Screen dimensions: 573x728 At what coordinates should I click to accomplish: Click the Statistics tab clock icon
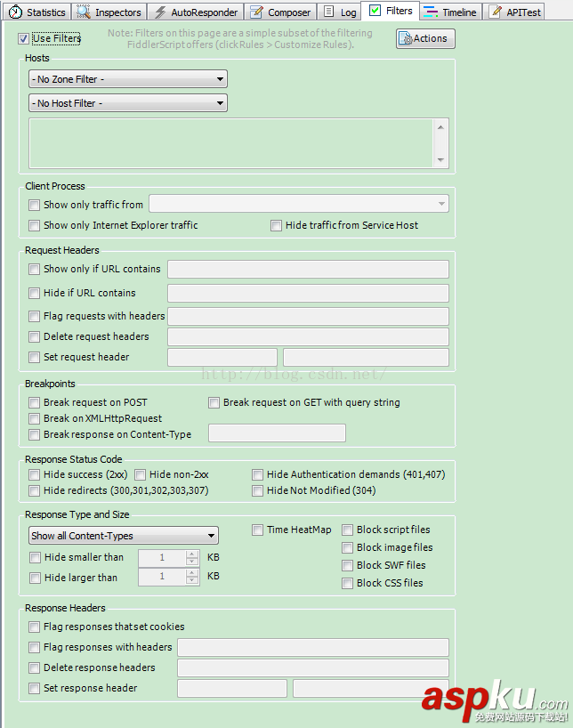(15, 12)
